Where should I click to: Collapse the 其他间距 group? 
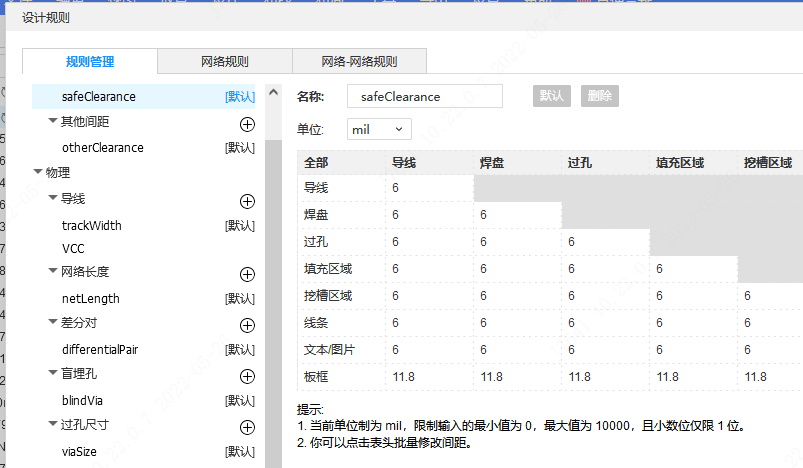53,122
